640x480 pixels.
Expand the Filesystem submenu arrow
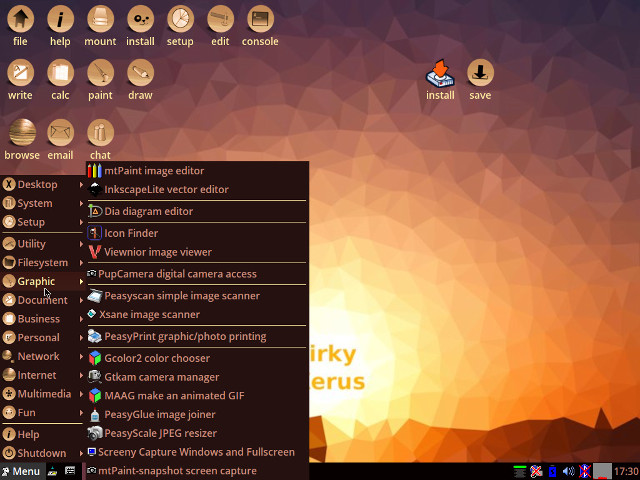pyautogui.click(x=81, y=263)
